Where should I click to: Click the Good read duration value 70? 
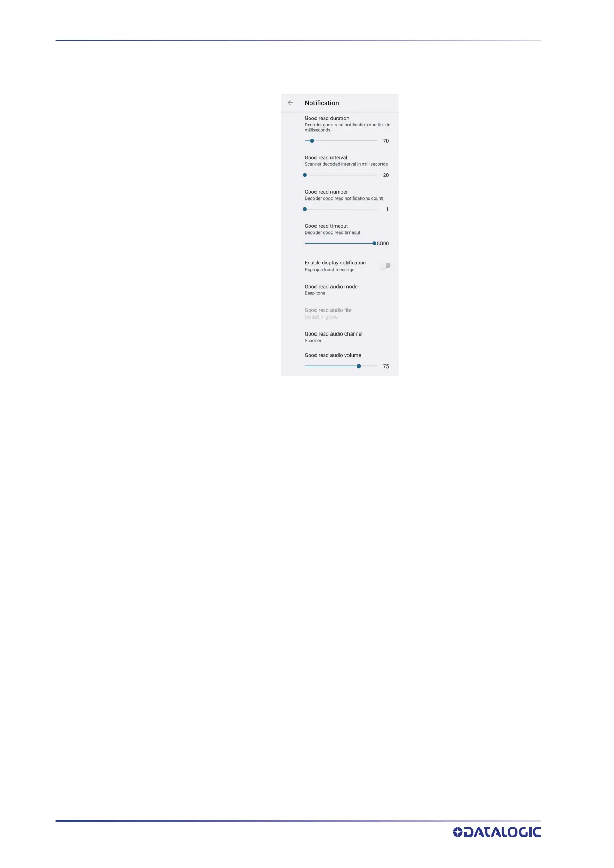386,141
